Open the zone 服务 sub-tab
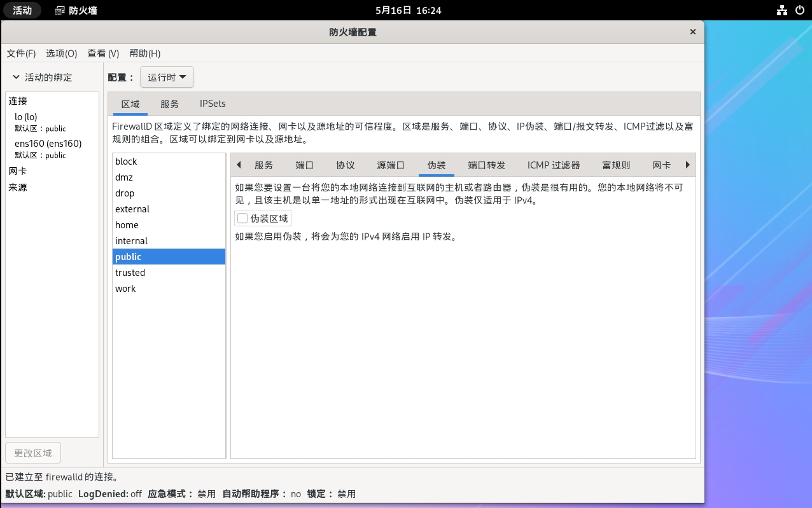 [263, 165]
